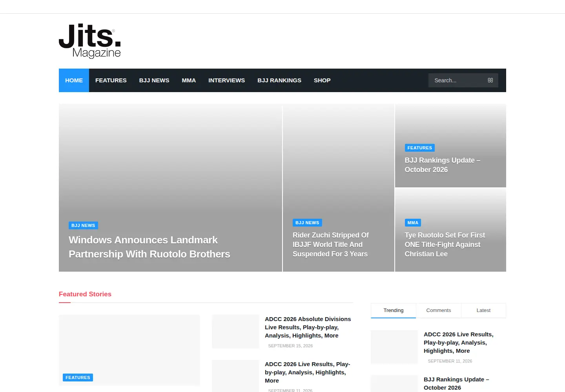The width and height of the screenshot is (565, 392).
Task: Switch to the Trending tab
Action: click(x=394, y=310)
